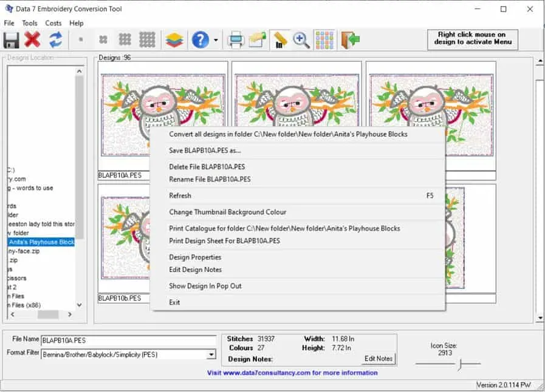Click the designs panel scroll-down arrow
Screen dimensions: 545x392
tap(540, 318)
